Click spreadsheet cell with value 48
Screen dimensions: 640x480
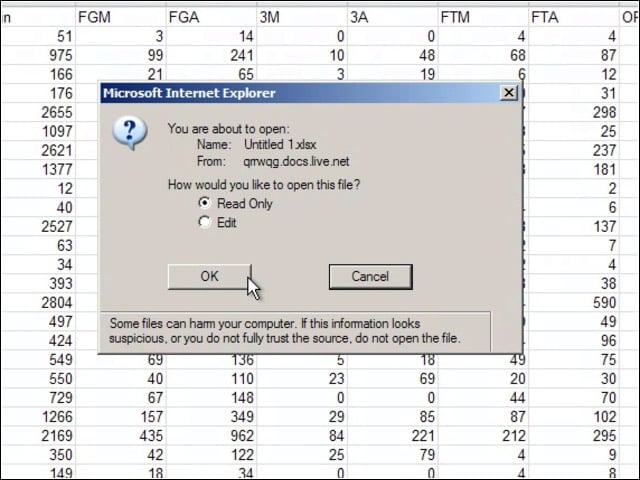click(393, 55)
